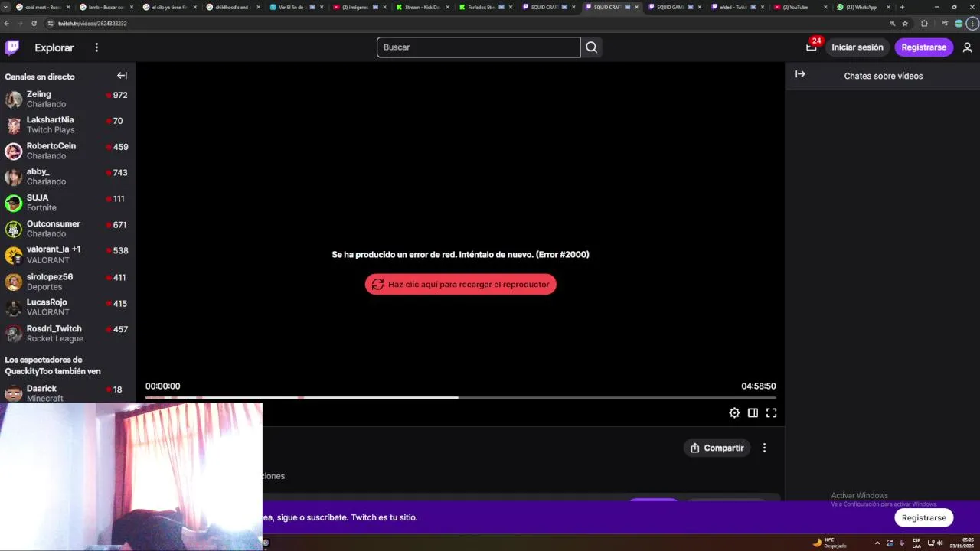Toggle theater mode in the player
This screenshot has height=551, width=980.
pyautogui.click(x=753, y=412)
